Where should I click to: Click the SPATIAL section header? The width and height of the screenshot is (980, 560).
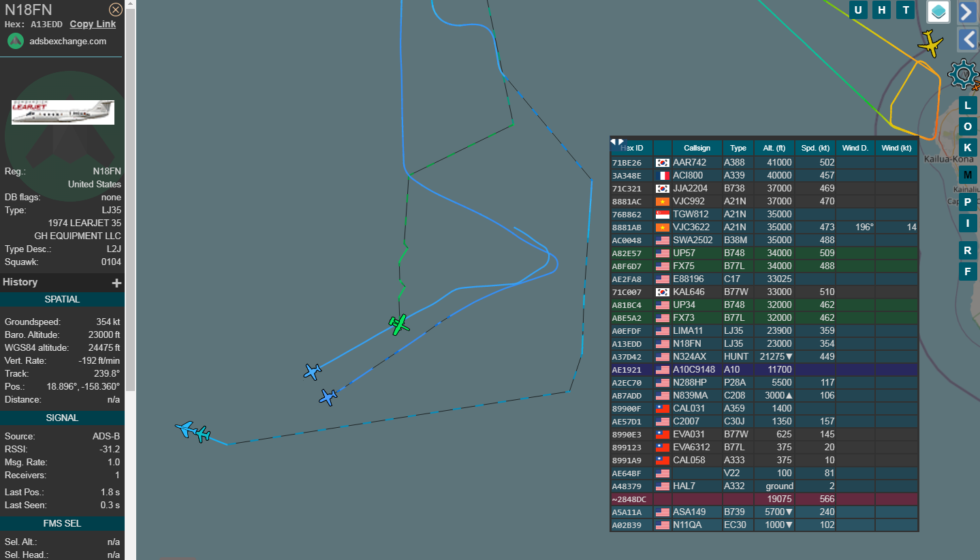(x=62, y=300)
